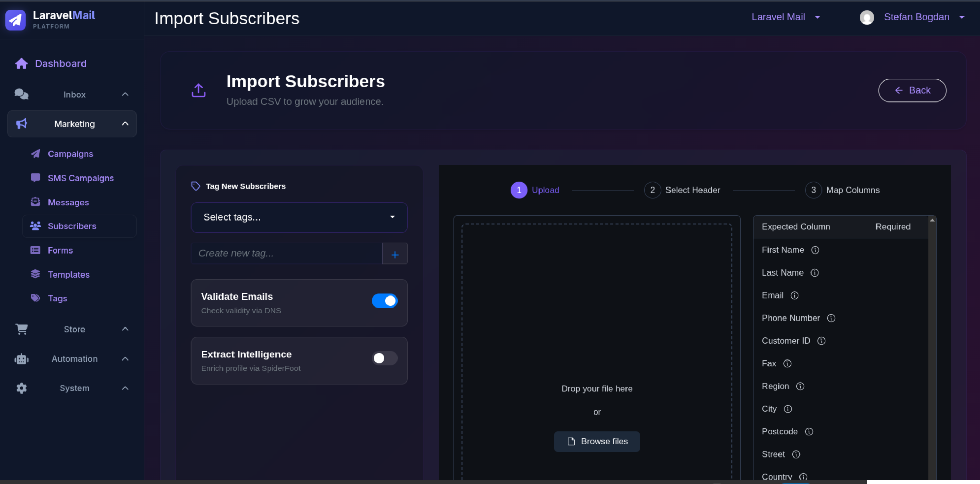Click the expected columns scrollbar up arrow
Viewport: 980px width, 484px height.
point(932,220)
